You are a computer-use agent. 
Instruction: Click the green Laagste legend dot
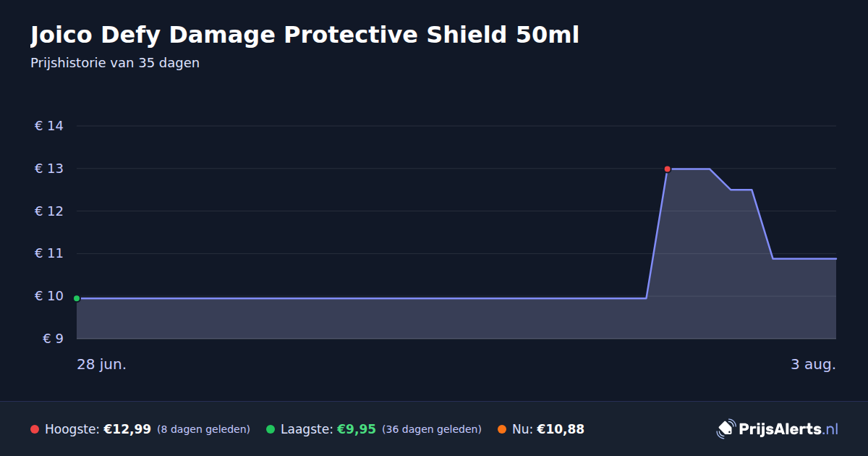coord(271,429)
